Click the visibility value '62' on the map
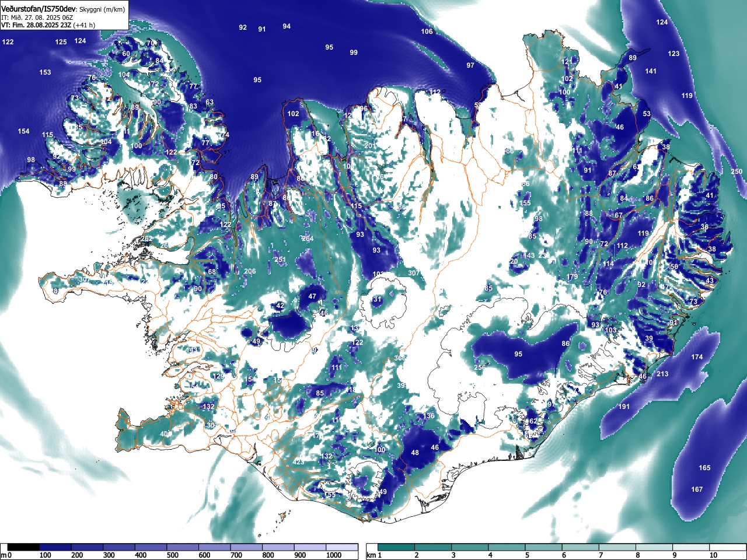 pos(533,421)
